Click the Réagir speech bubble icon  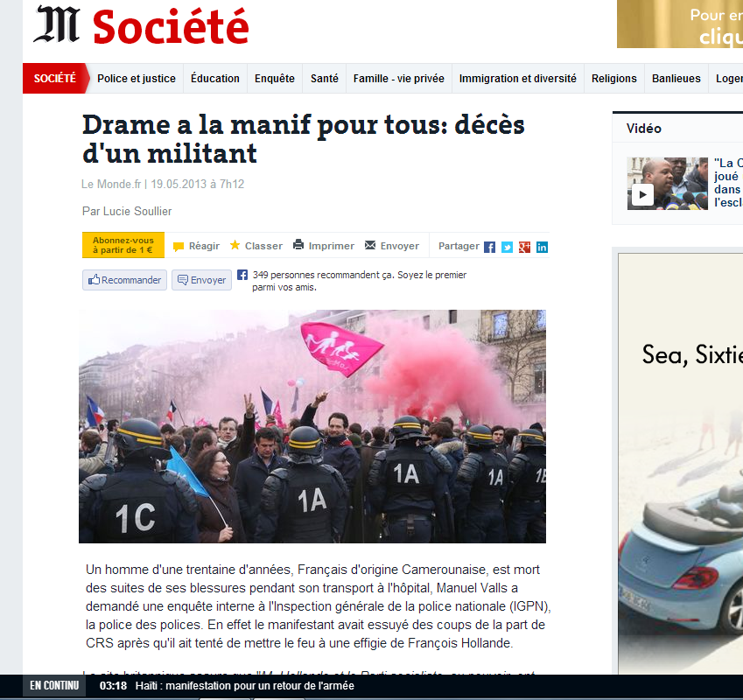(179, 246)
